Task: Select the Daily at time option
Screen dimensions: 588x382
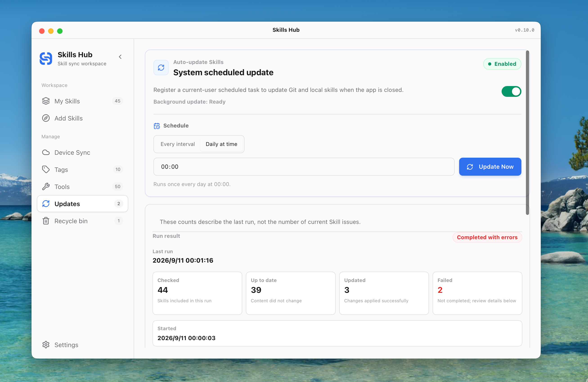Action: pos(221,144)
